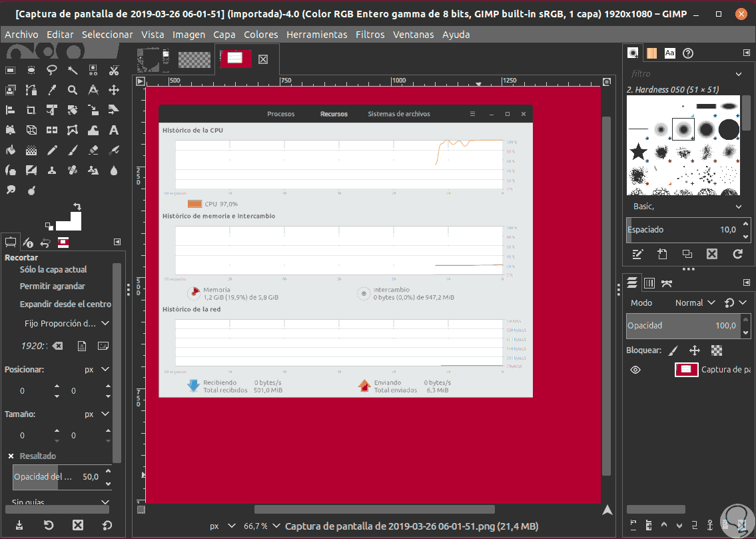Viewport: 756px width, 539px height.
Task: Select the Fuzzy Select magic wand tool
Action: coord(73,71)
